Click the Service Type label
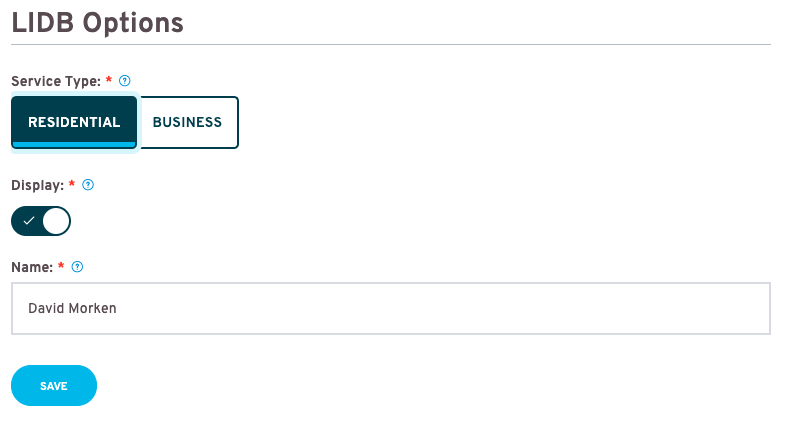This screenshot has width=792, height=423. (x=56, y=81)
